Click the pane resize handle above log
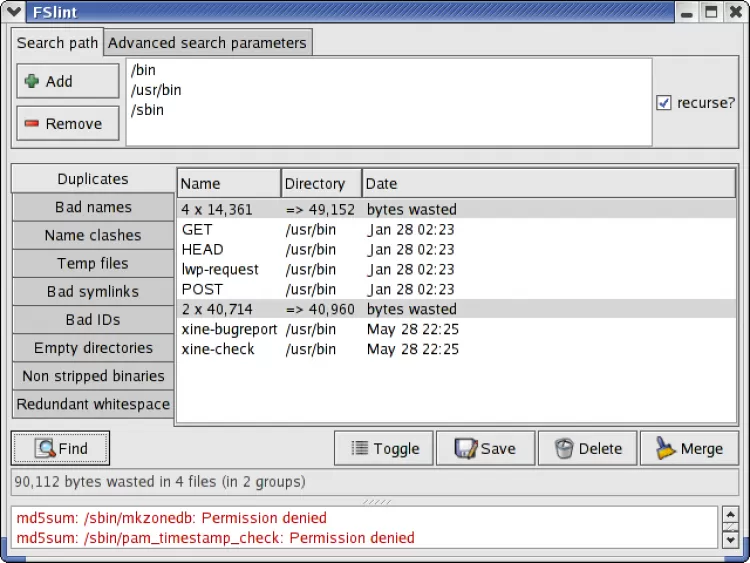This screenshot has height=563, width=750. pos(376,501)
